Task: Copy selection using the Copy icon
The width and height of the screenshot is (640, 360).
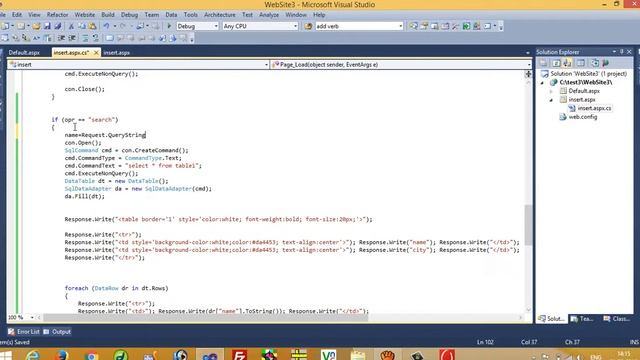Action: [82, 26]
